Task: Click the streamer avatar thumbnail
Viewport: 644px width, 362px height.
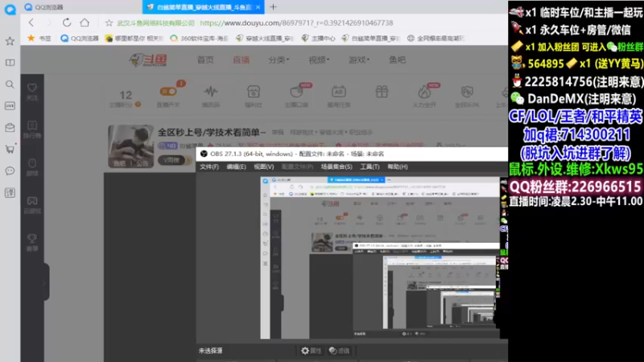Action: [x=130, y=146]
